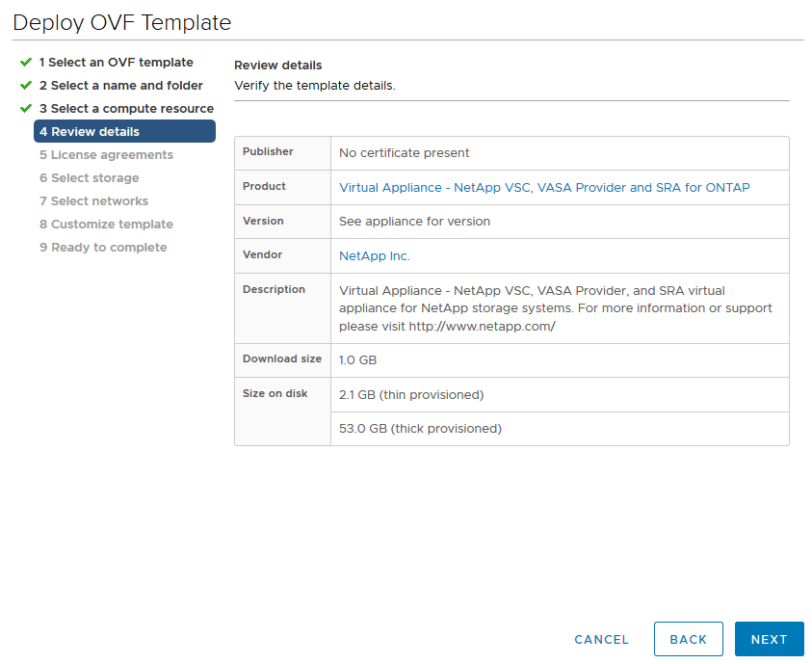Open the Virtual Appliance NetApp VSC product link

tap(544, 188)
